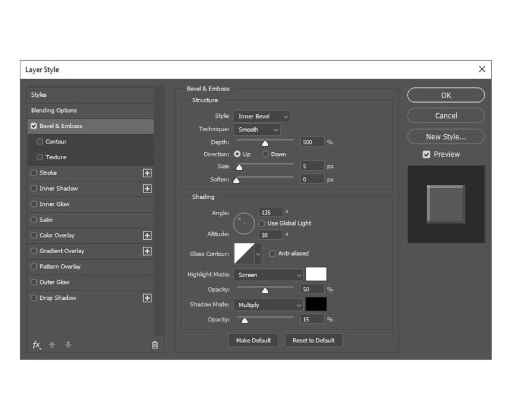Open the Styles section
The height and width of the screenshot is (420, 511).
pos(91,94)
